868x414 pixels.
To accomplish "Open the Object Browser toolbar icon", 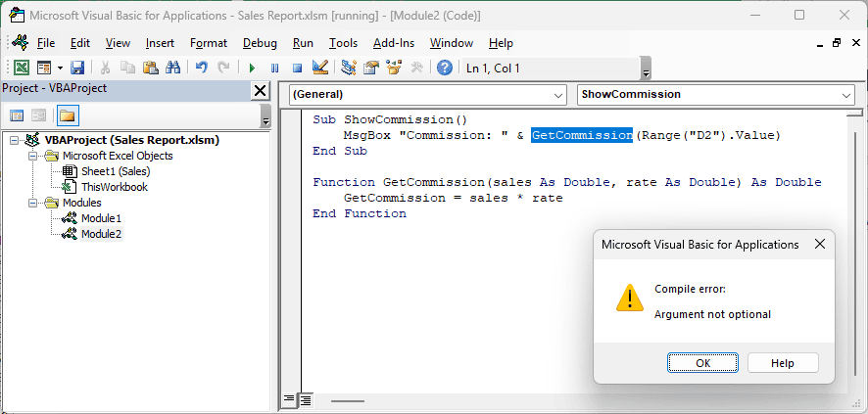I will pos(394,68).
